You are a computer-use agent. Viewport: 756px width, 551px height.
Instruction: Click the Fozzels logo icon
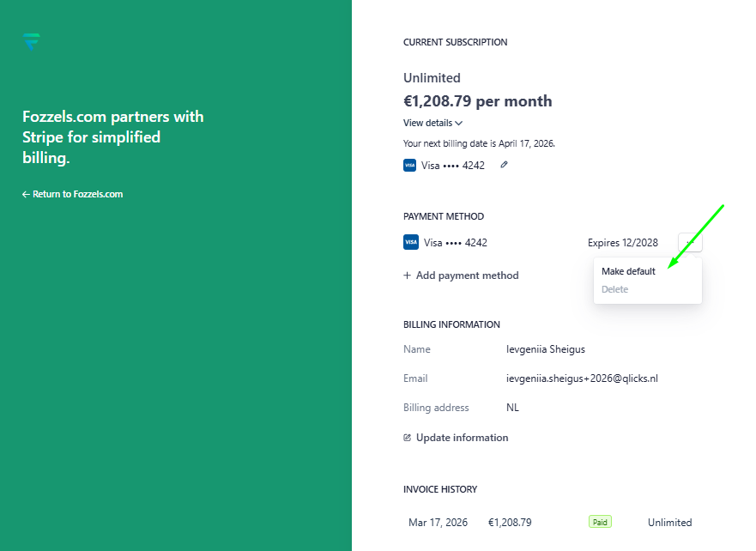point(31,40)
